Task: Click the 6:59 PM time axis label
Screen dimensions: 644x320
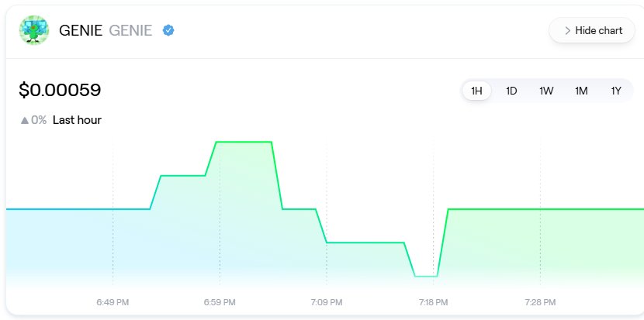Action: [220, 301]
